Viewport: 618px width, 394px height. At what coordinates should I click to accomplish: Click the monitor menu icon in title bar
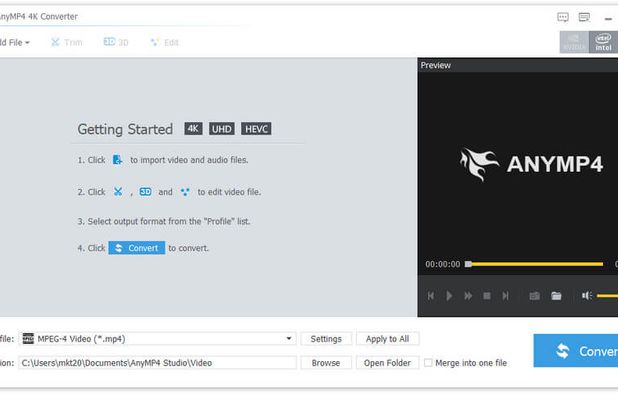(584, 17)
